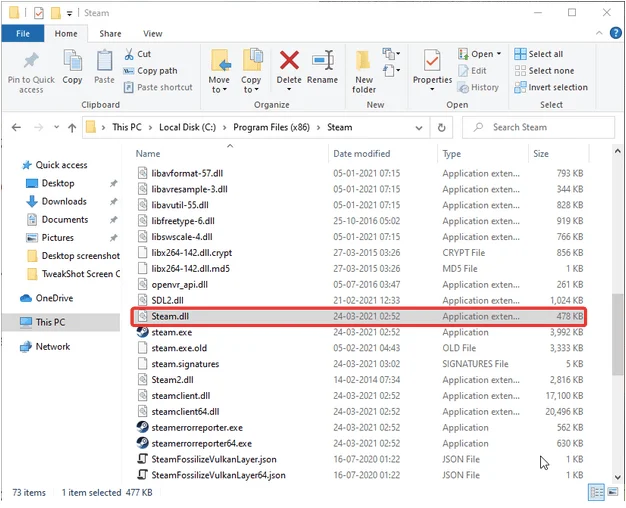Select OneDrive in navigation pane
626x508 pixels.
47,298
